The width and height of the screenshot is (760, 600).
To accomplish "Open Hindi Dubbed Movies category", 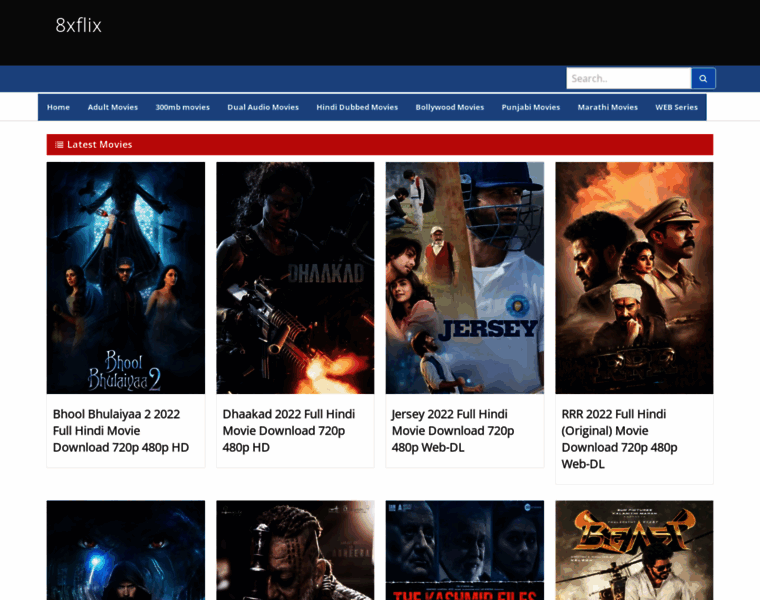I will (x=357, y=107).
